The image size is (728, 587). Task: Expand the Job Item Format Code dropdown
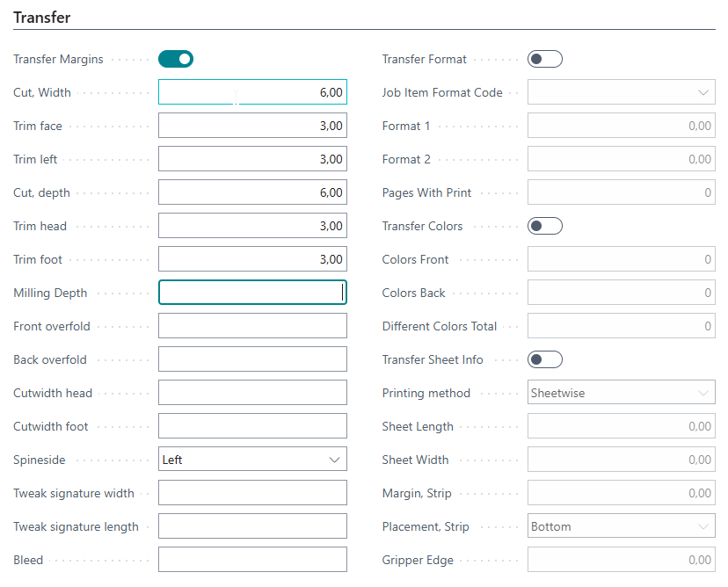tap(621, 92)
